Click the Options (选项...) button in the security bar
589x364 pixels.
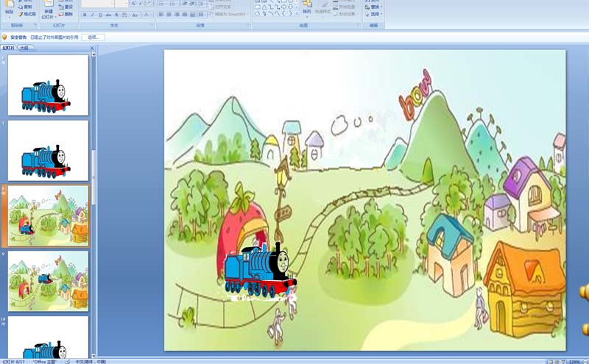click(x=94, y=38)
